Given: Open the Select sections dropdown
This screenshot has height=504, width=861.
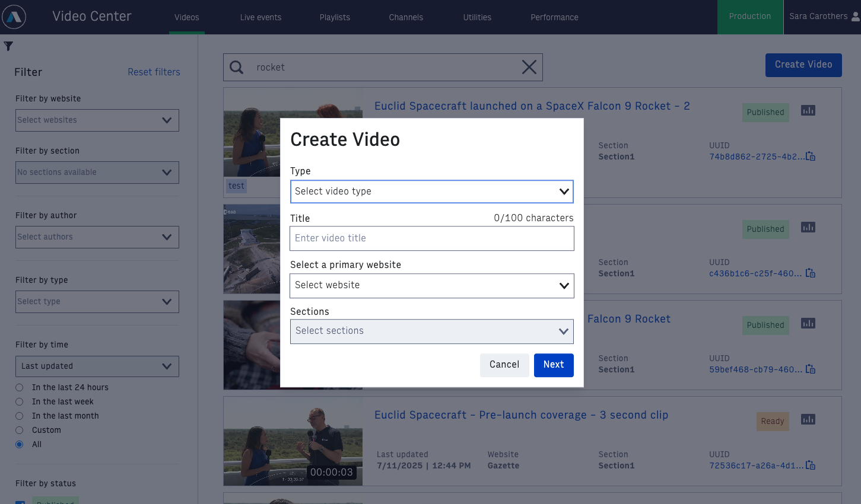Looking at the screenshot, I should pos(432,331).
